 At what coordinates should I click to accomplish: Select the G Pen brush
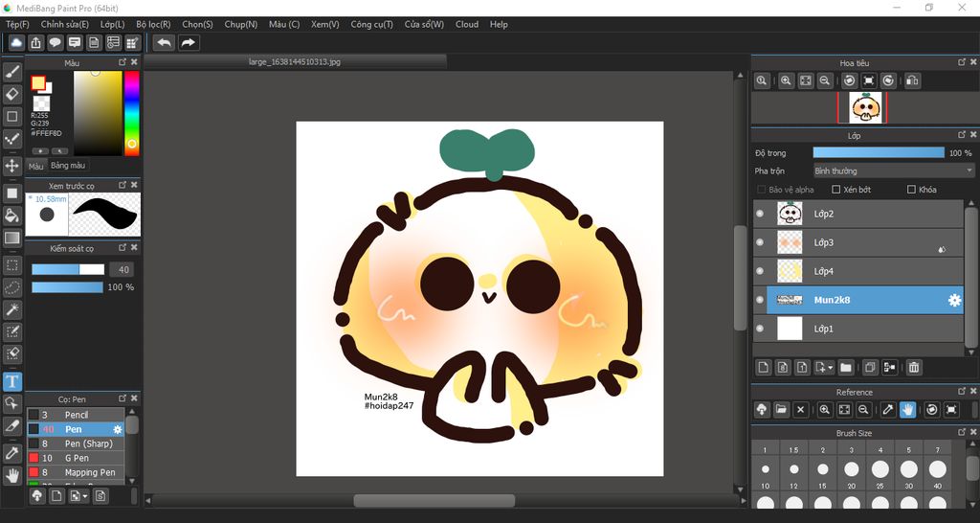(x=76, y=458)
